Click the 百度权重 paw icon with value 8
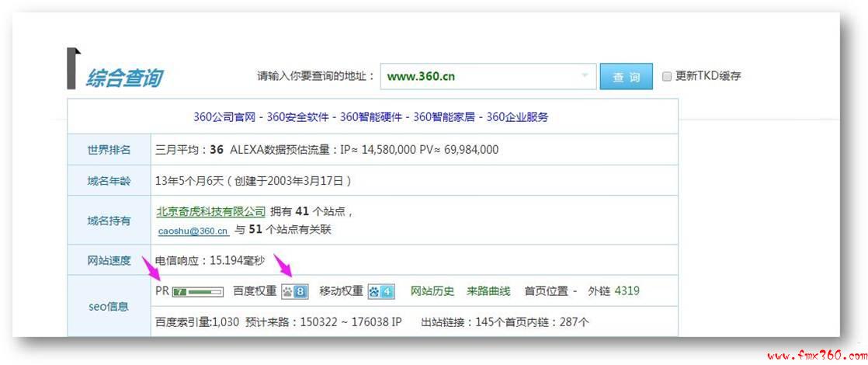Screen dimensions: 868x365 [294, 291]
